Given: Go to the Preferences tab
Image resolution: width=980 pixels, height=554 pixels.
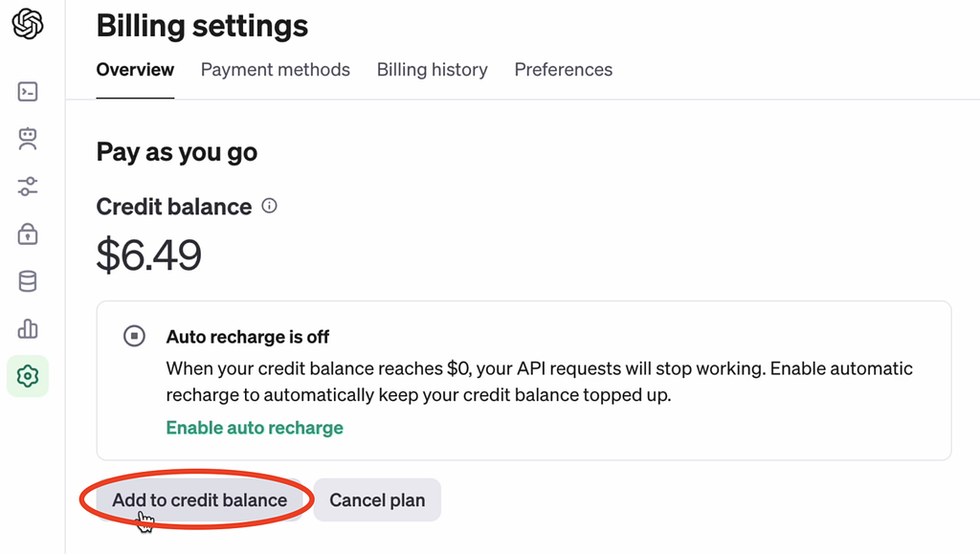Looking at the screenshot, I should coord(563,69).
